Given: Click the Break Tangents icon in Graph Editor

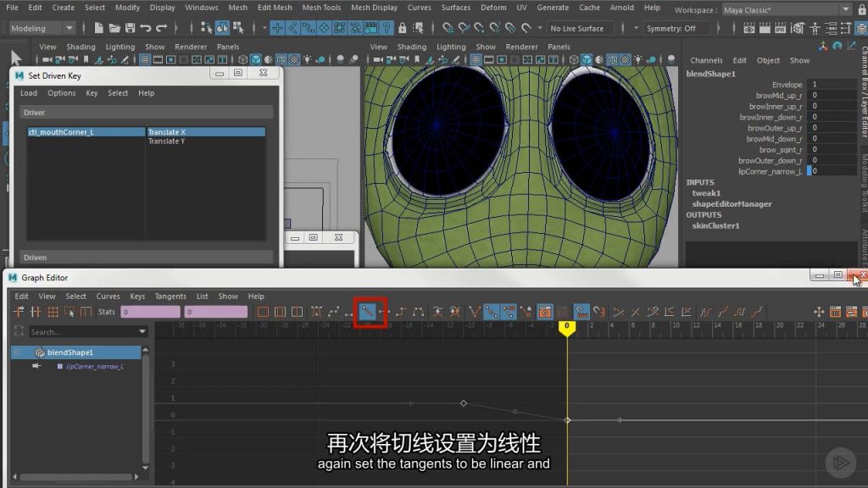Looking at the screenshot, I should click(x=475, y=312).
